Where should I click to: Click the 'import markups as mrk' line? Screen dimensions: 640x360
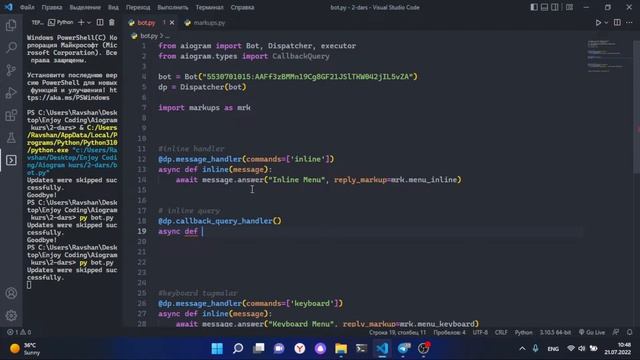tap(204, 108)
